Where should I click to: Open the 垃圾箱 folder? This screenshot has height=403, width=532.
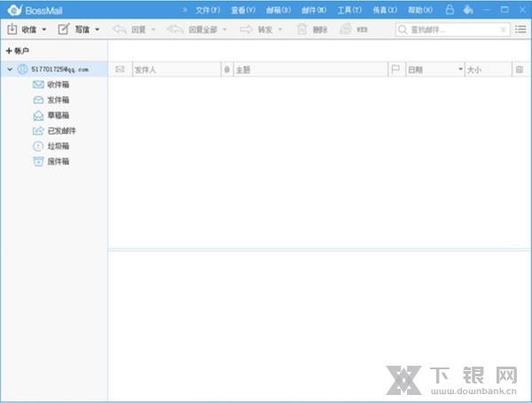pos(59,146)
